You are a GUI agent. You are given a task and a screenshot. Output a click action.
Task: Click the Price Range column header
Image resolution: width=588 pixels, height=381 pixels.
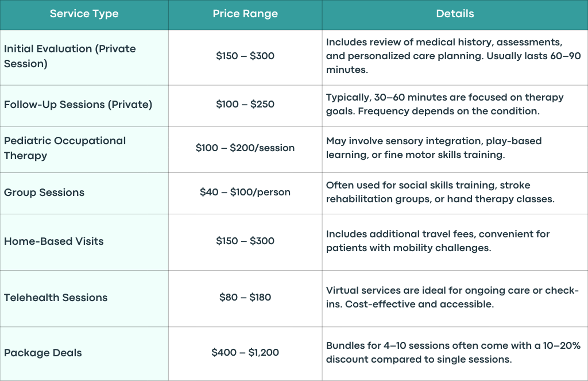[x=245, y=14]
